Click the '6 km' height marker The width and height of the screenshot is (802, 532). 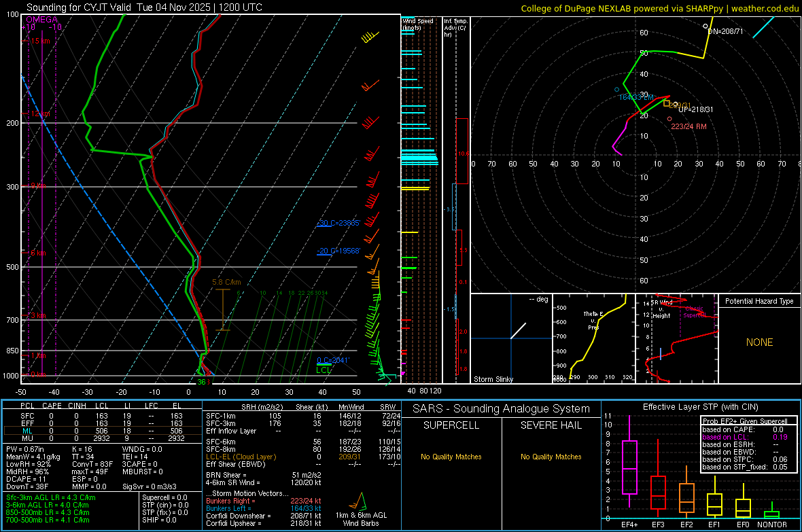click(x=38, y=253)
